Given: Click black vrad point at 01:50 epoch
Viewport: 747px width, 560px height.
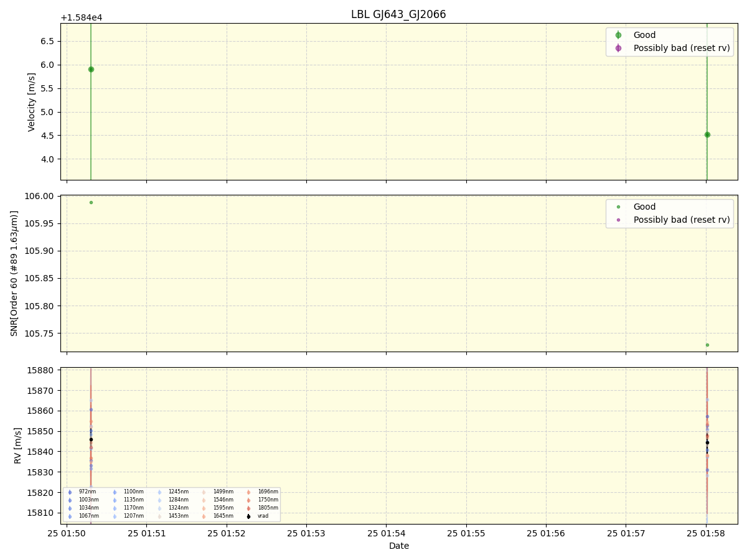Looking at the screenshot, I should coord(91,439).
